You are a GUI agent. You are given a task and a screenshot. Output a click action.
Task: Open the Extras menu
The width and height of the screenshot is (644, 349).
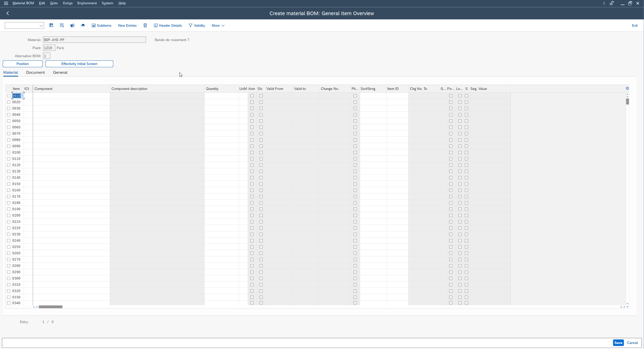point(68,3)
